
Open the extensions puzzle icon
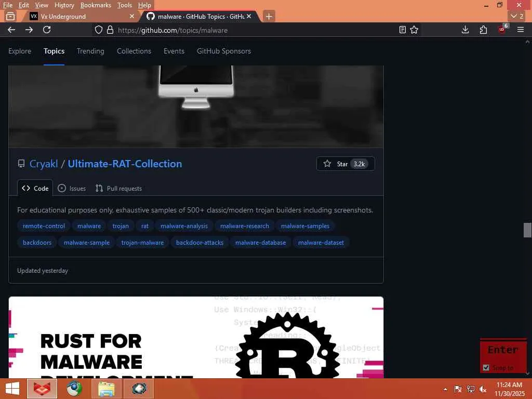click(x=483, y=30)
